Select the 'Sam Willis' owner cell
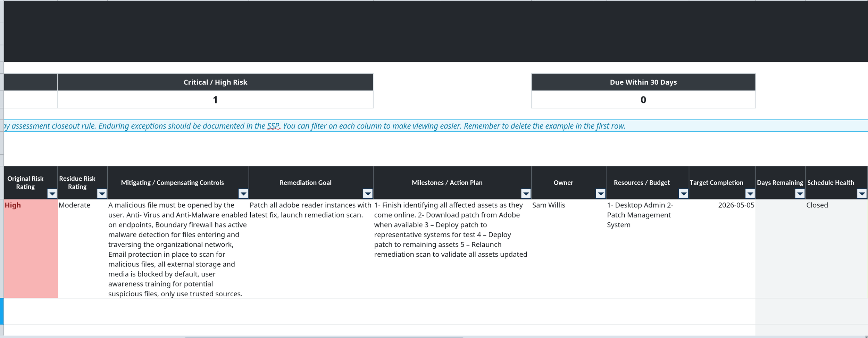 [x=569, y=249]
